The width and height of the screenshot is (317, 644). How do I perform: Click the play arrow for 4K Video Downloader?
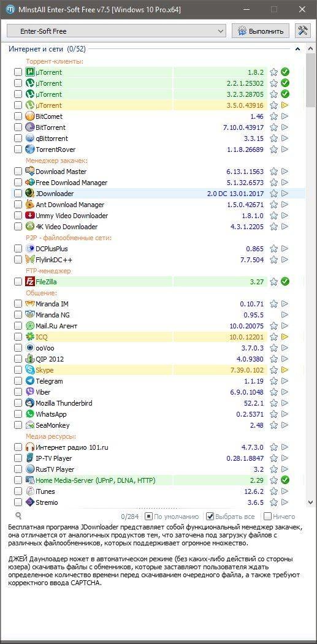[x=285, y=227]
